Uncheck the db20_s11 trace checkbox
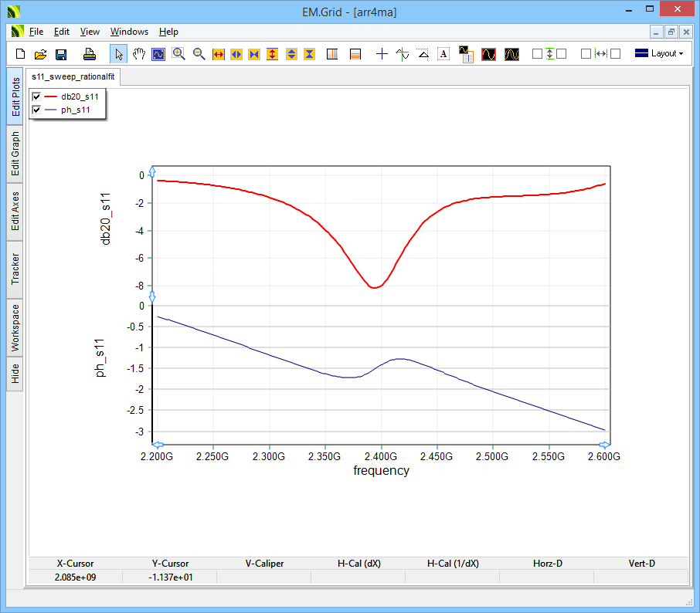This screenshot has height=613, width=700. [x=36, y=97]
